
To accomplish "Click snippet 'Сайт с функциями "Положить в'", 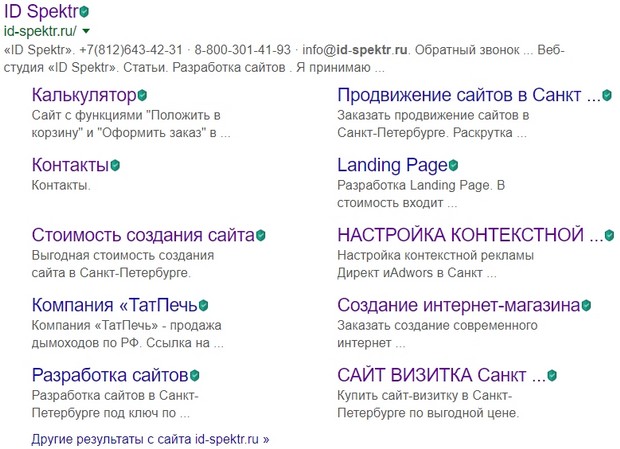I will click(126, 115).
